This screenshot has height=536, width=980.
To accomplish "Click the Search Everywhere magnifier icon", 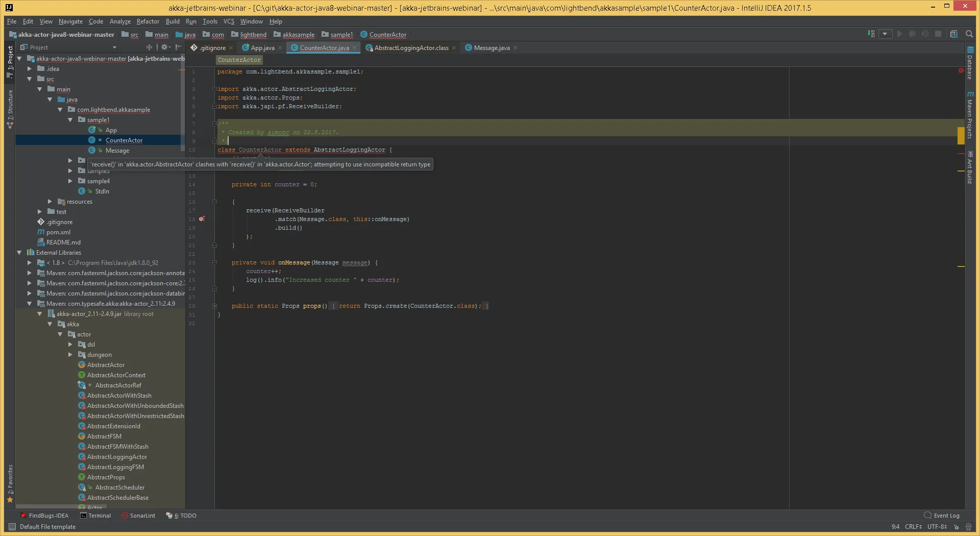I will tap(969, 34).
